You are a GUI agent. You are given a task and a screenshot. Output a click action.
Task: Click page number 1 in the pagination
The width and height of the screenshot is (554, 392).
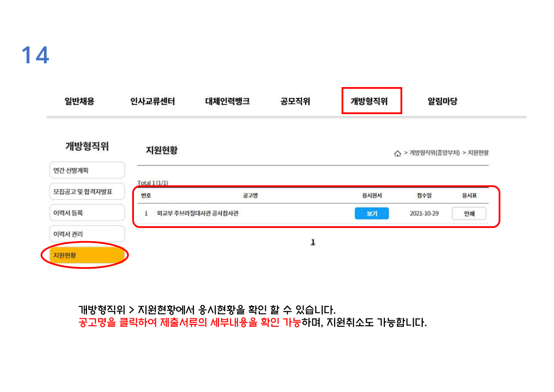pyautogui.click(x=313, y=242)
